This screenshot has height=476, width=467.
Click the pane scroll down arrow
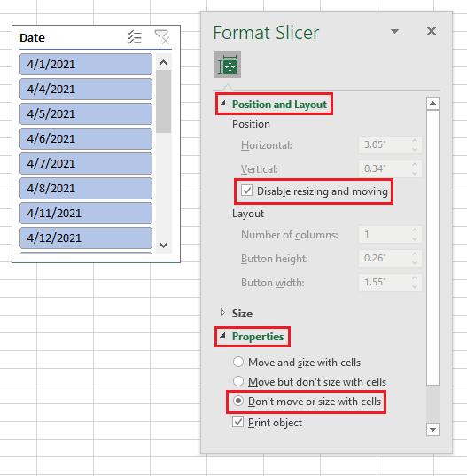(432, 430)
